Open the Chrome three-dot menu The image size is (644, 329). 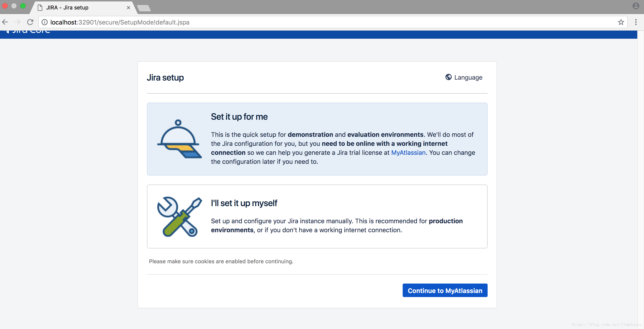(636, 22)
